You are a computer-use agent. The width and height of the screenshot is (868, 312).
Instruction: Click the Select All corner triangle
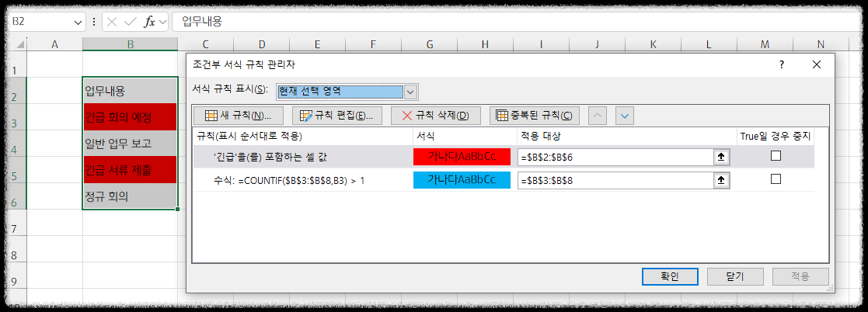tap(19, 44)
